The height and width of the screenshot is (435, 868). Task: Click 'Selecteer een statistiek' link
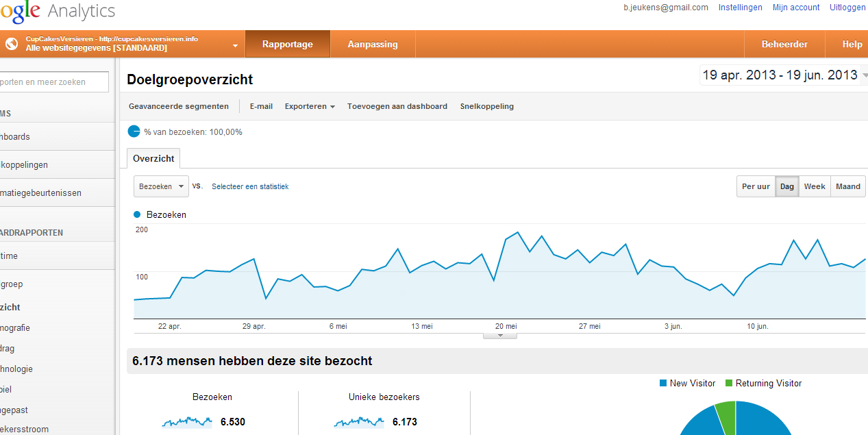(x=250, y=186)
